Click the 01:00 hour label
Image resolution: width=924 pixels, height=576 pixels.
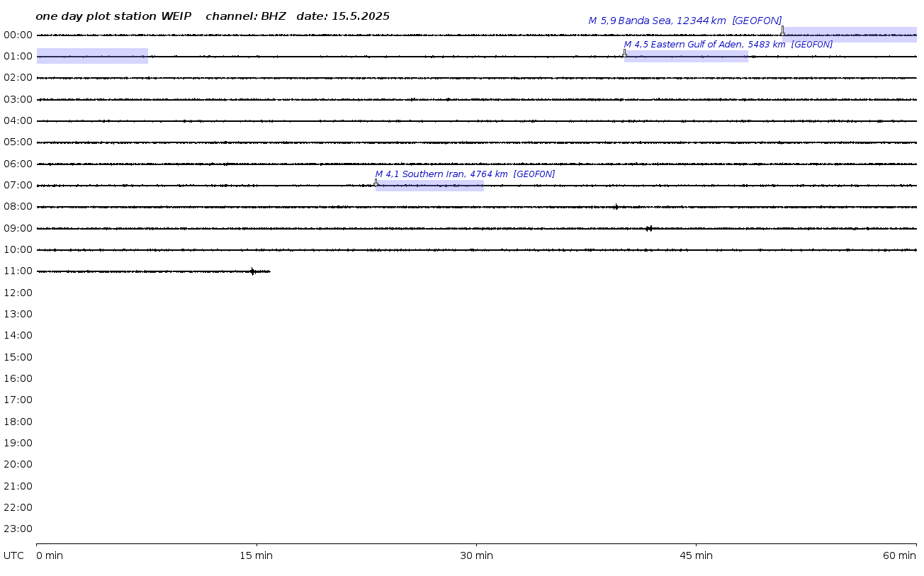coord(18,56)
